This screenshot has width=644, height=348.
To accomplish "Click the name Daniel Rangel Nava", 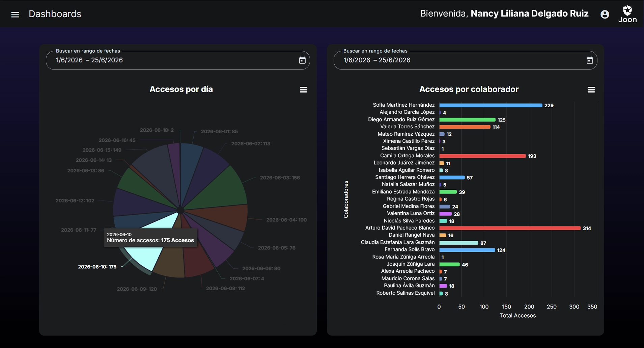I will pos(412,235).
